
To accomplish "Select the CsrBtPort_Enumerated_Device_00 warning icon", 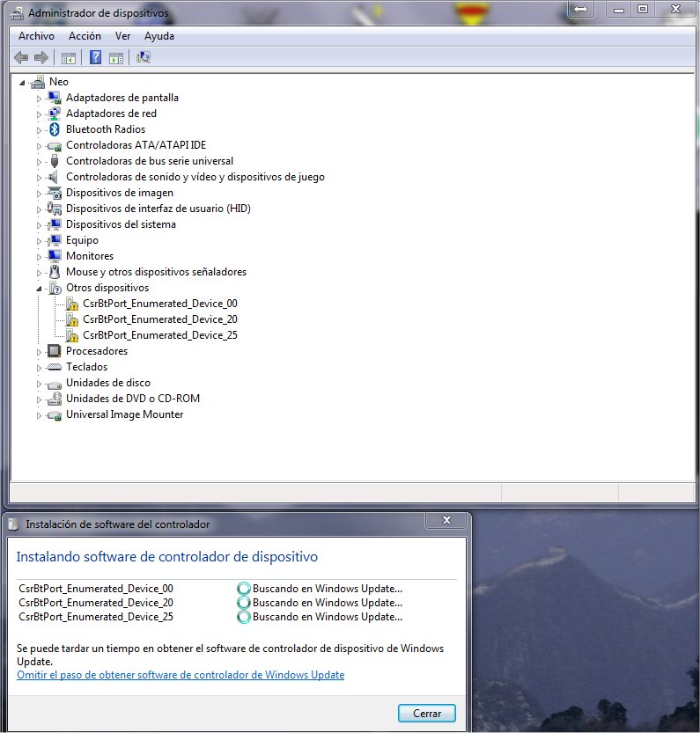I will click(72, 304).
